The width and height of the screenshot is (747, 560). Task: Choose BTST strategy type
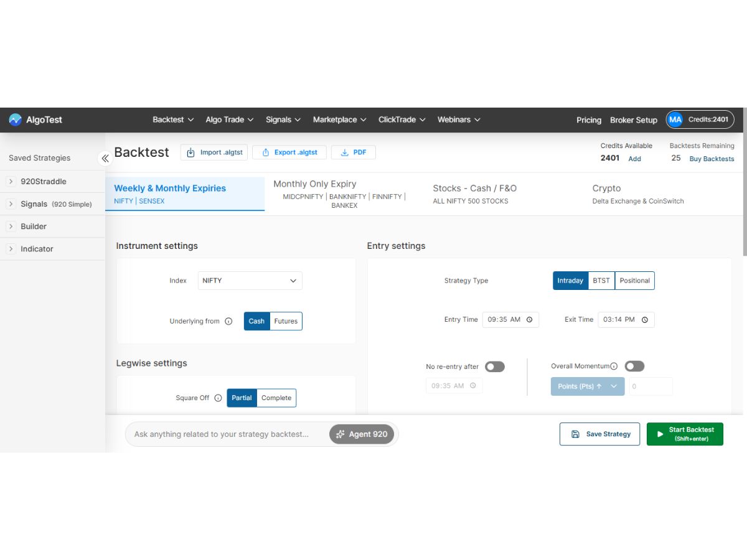(601, 281)
